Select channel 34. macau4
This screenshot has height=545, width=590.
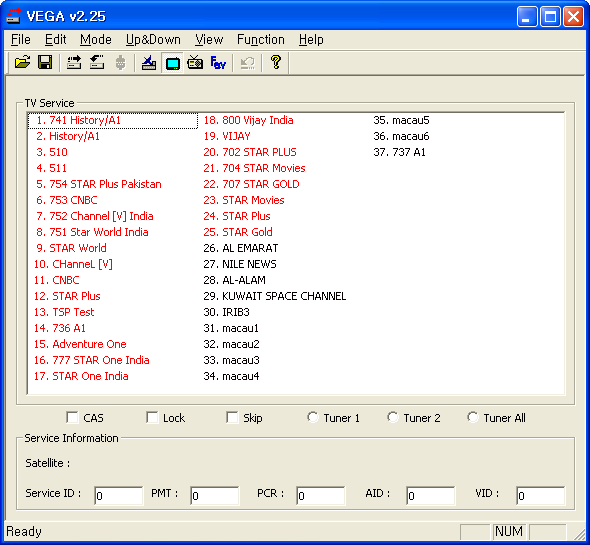[x=231, y=376]
